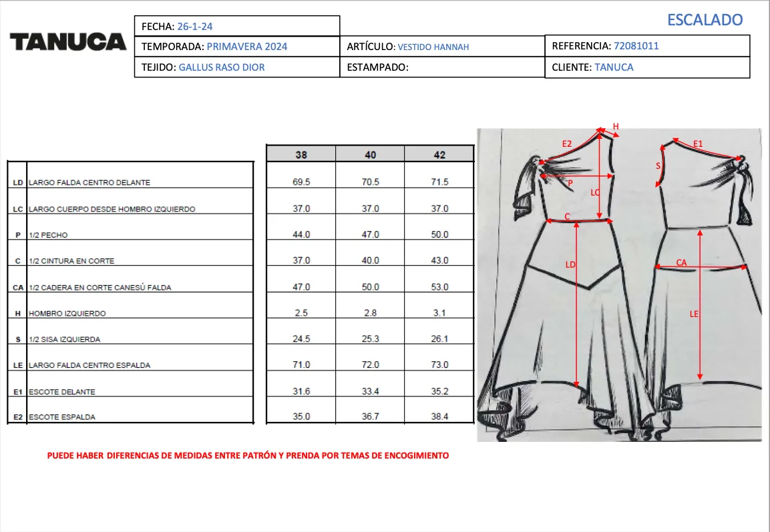Click ESCOTE DELANTE value 35.2

pyautogui.click(x=439, y=392)
